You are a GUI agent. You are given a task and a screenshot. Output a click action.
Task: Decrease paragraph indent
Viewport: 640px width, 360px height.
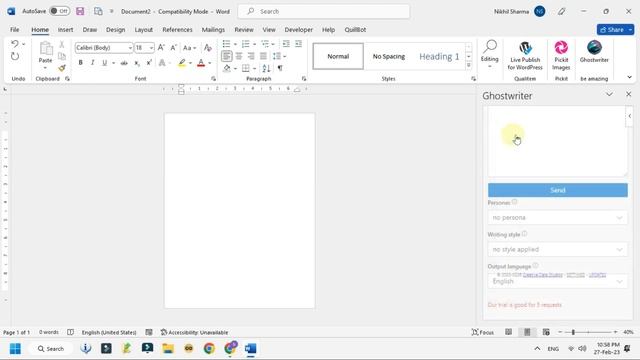click(x=286, y=44)
